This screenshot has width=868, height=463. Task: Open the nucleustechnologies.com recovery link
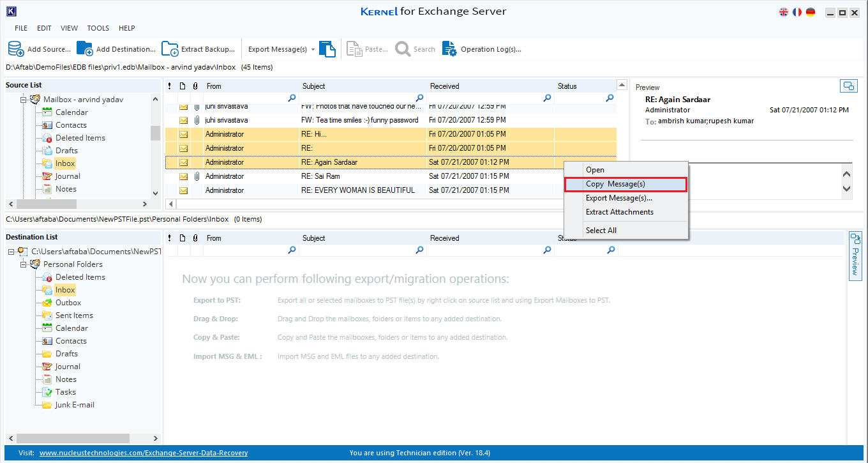pos(144,453)
